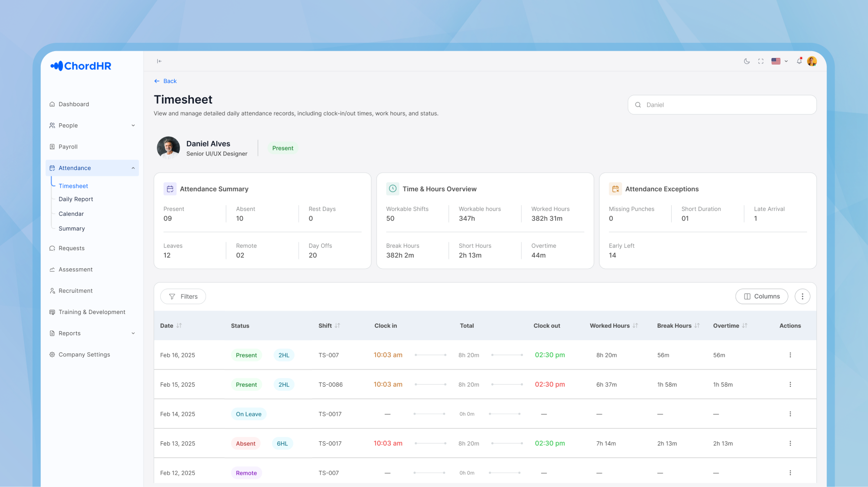
Task: Expand the People menu chevron
Action: pyautogui.click(x=133, y=125)
